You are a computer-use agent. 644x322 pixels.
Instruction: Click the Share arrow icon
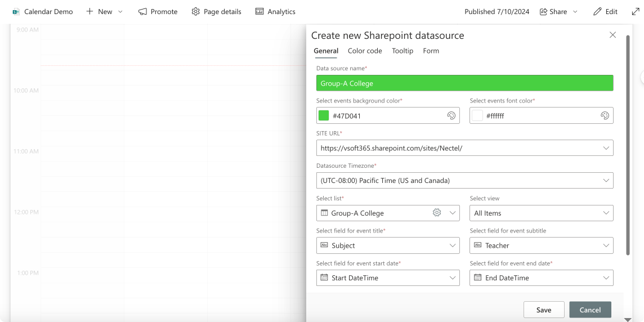(x=543, y=11)
